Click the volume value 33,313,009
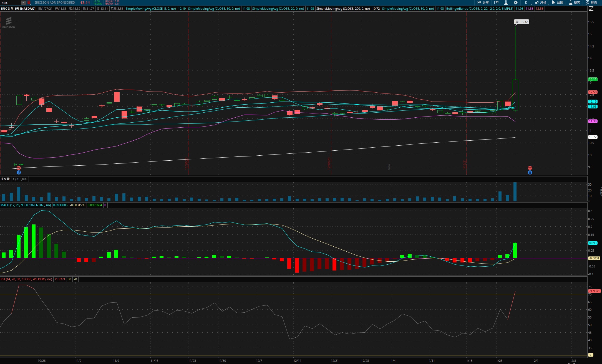This screenshot has width=602, height=364. (x=20, y=179)
